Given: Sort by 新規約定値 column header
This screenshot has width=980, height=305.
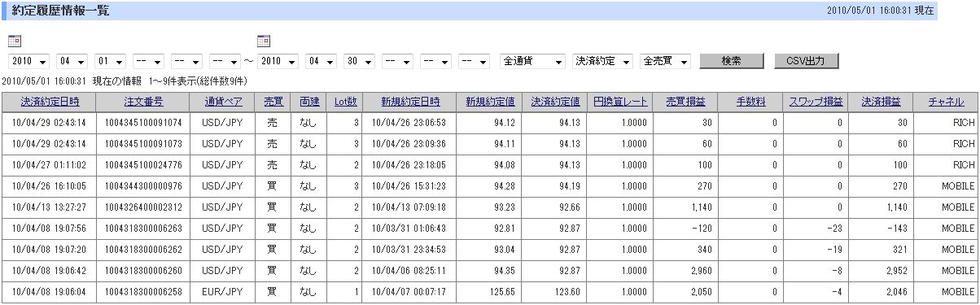Looking at the screenshot, I should 489,102.
